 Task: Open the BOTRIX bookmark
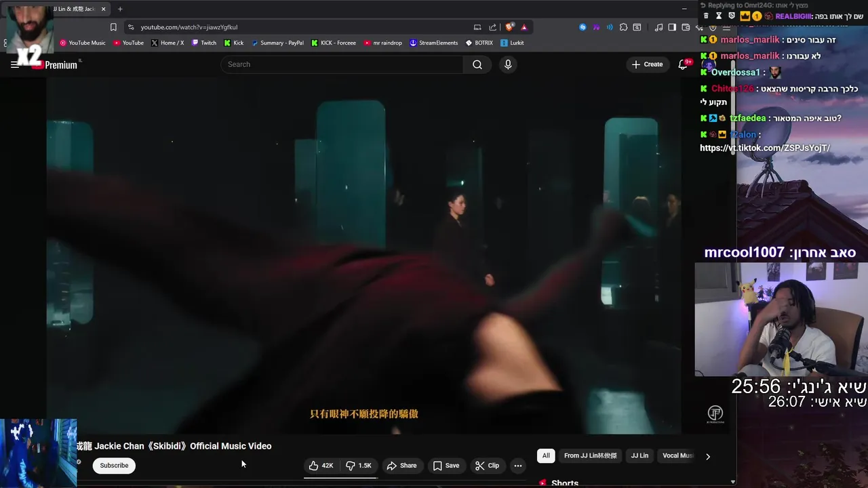tap(479, 43)
